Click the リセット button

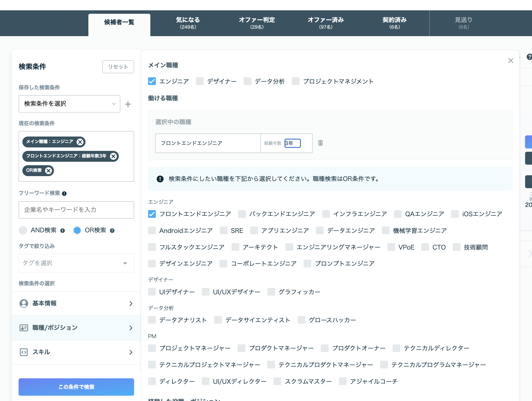click(118, 67)
